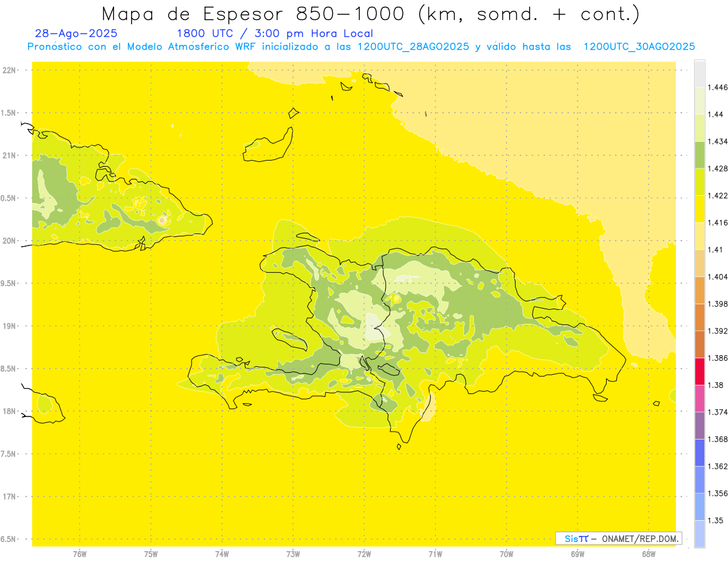This screenshot has width=728, height=562.
Task: Click the '1.356' legend value
Action: 718,493
